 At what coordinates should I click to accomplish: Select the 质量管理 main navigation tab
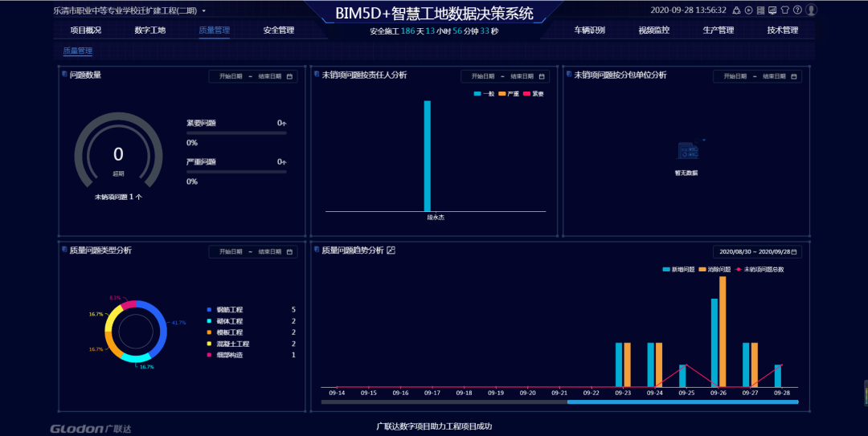215,30
